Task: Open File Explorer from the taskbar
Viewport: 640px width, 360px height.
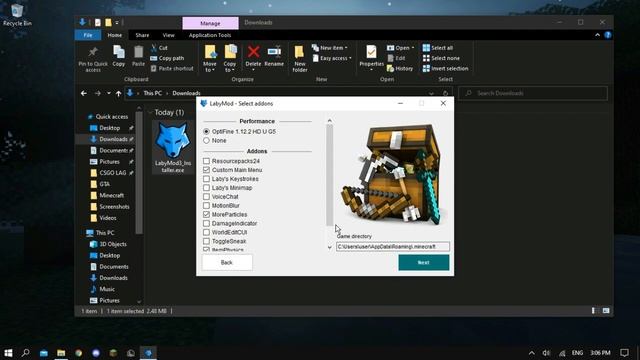Action: pos(61,353)
